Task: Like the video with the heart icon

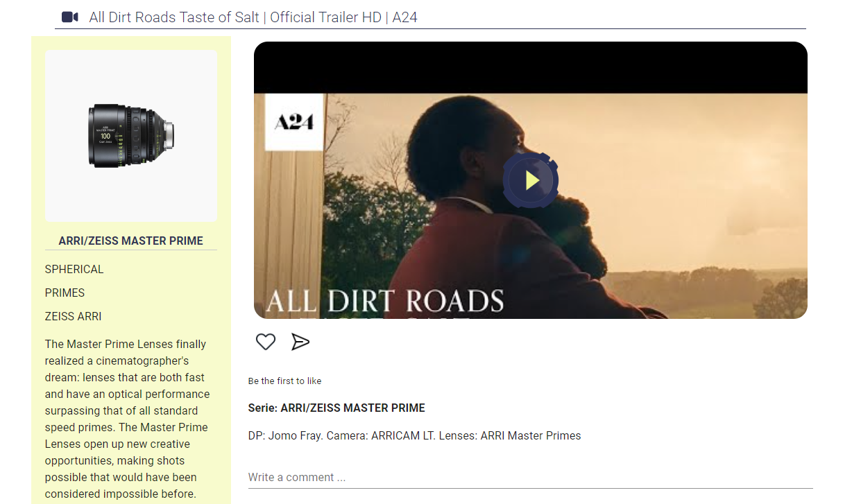Action: (x=266, y=342)
